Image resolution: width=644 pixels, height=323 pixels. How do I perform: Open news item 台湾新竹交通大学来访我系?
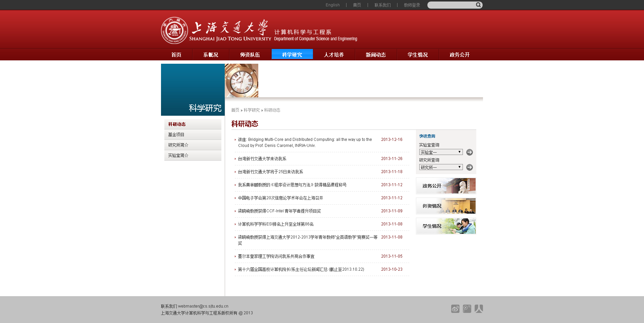(262, 159)
